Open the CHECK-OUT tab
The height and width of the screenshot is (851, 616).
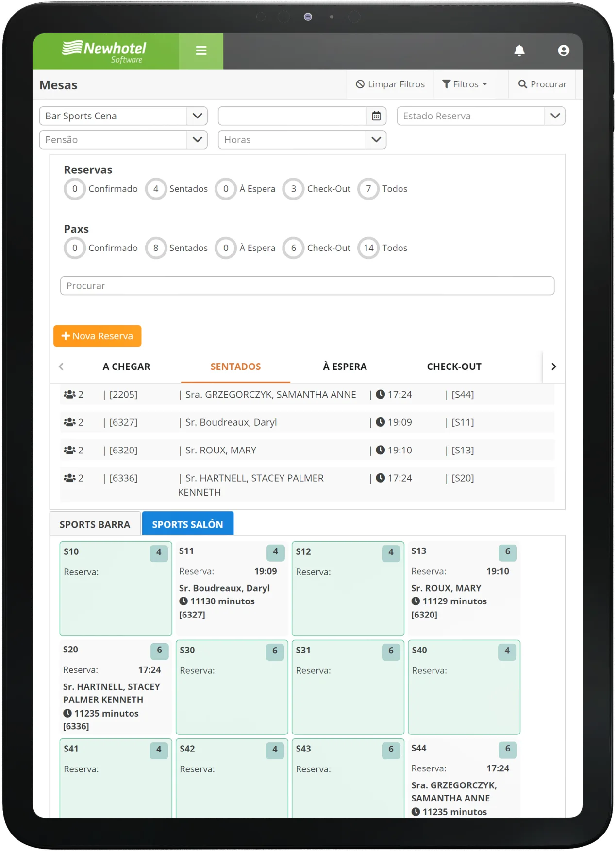pos(454,367)
